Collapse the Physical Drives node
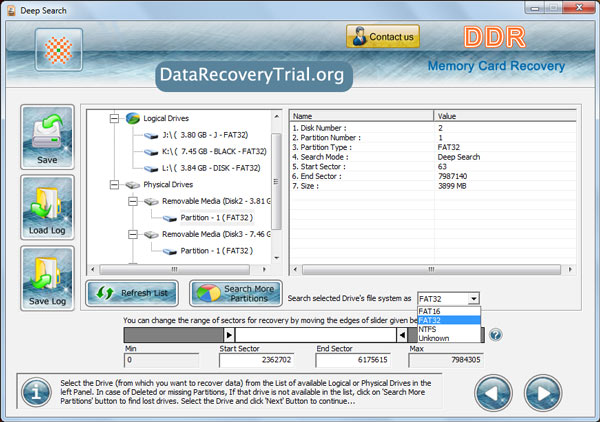 (x=114, y=185)
